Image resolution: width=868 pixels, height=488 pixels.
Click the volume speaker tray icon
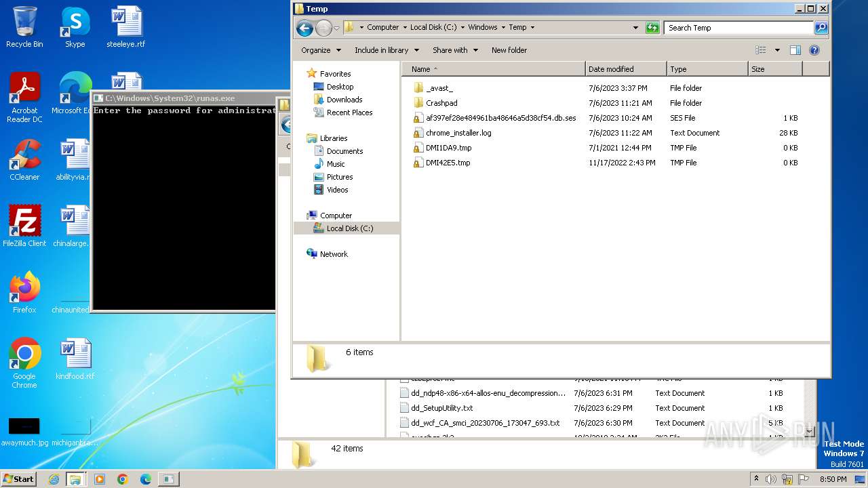(x=772, y=479)
